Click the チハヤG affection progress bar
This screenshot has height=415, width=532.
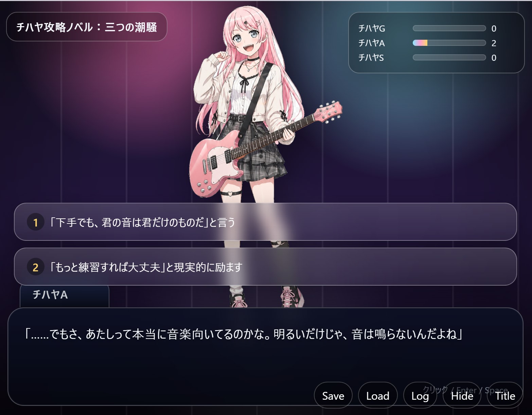pos(449,28)
